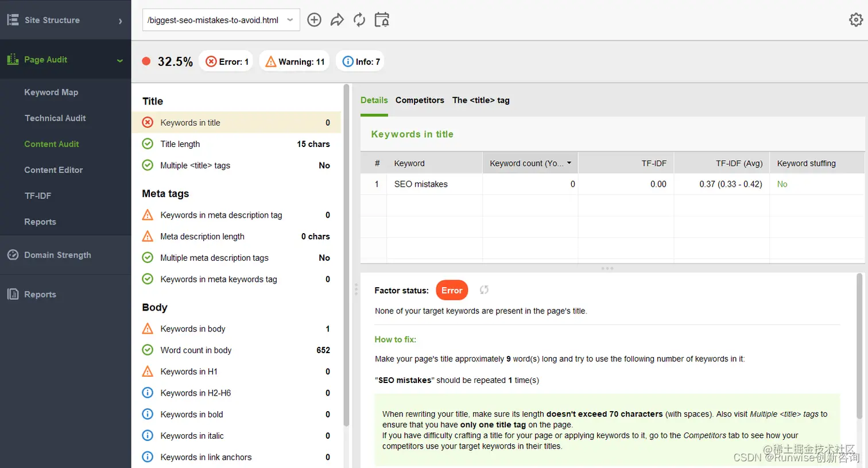Click the add page plus icon

coord(314,20)
